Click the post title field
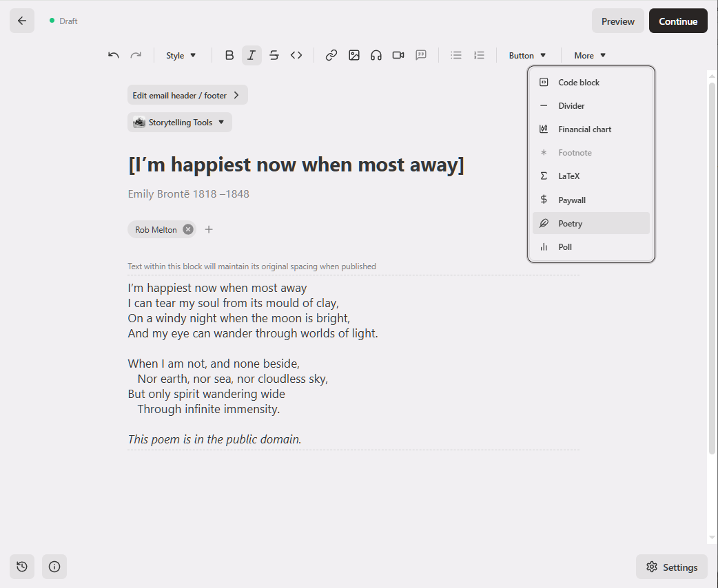 tap(296, 165)
